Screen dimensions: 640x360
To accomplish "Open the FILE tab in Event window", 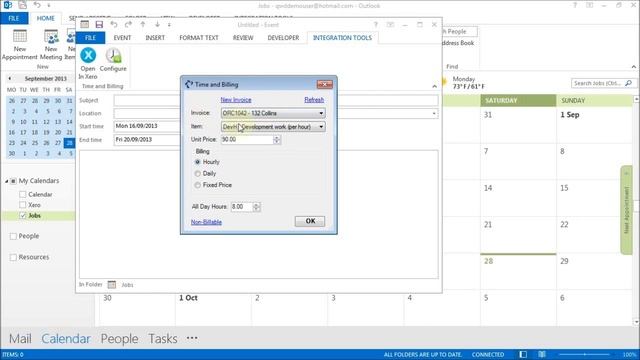I will pyautogui.click(x=90, y=38).
